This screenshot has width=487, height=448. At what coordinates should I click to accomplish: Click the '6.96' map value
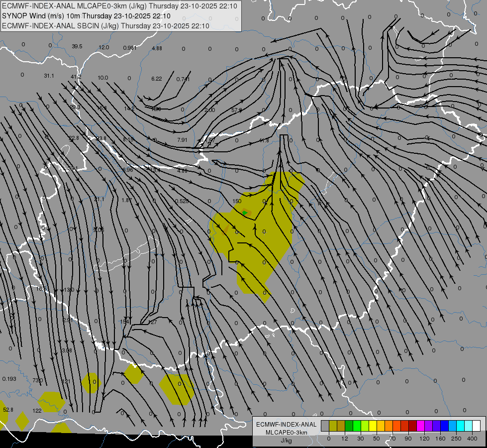(x=128, y=170)
